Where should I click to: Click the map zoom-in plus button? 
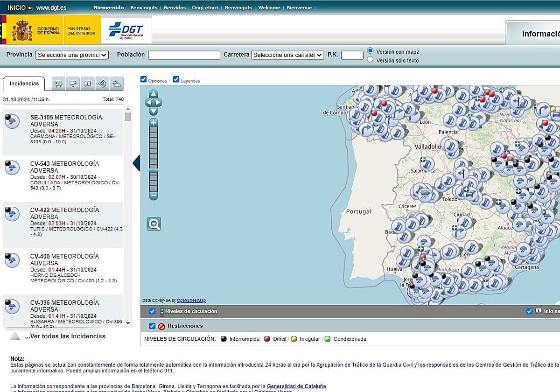pos(154,123)
